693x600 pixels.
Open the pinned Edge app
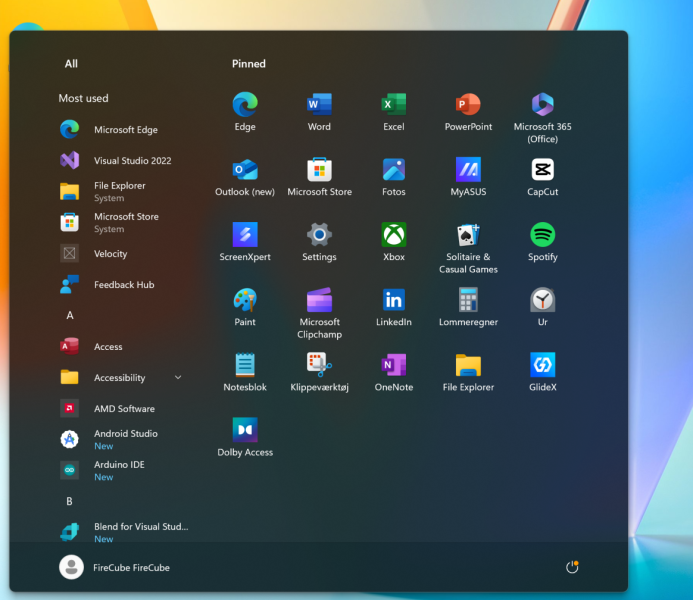[245, 111]
